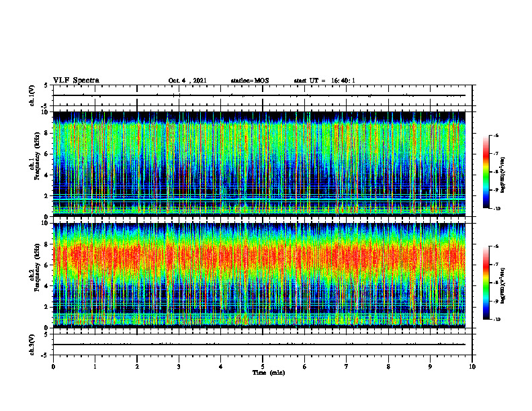Click the "8" frequency tick of ch.1 panel
The image size is (532, 411).
point(47,133)
